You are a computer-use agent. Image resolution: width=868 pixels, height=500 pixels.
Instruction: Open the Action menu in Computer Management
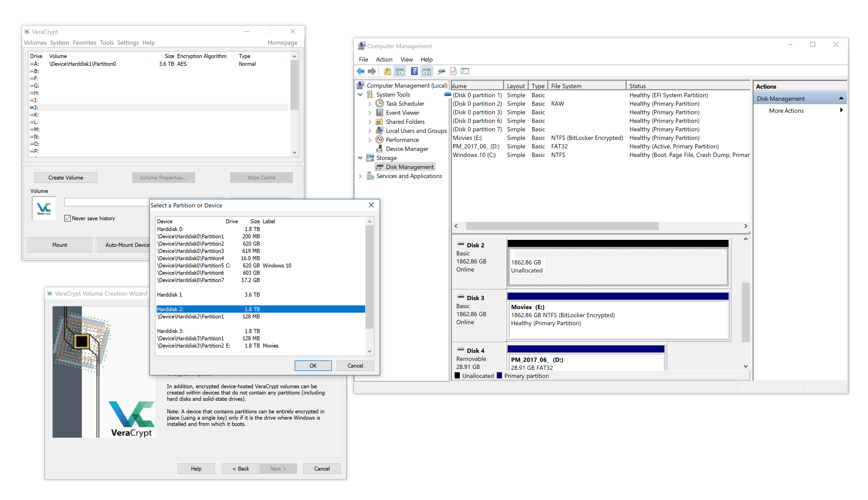click(384, 60)
